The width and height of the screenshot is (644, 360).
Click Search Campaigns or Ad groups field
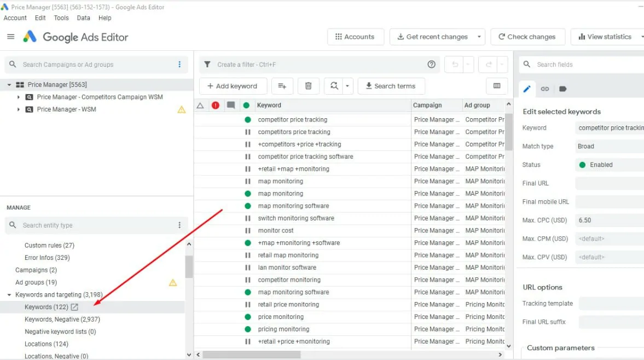(97, 65)
